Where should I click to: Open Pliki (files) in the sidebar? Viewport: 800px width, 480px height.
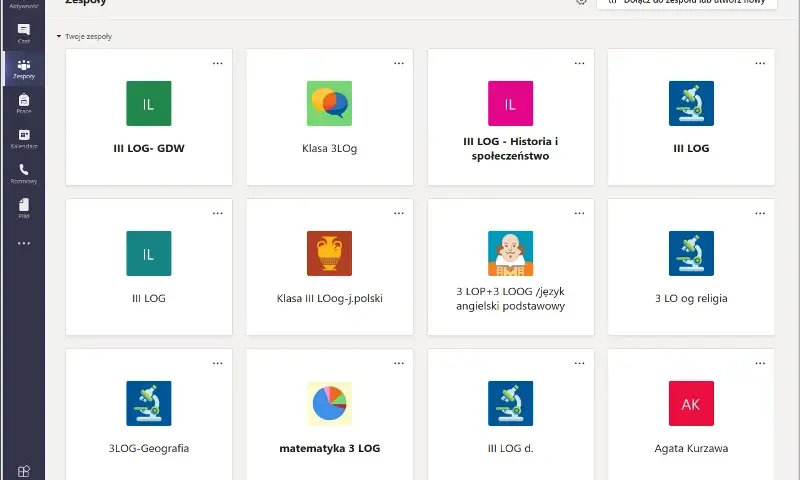pyautogui.click(x=23, y=208)
